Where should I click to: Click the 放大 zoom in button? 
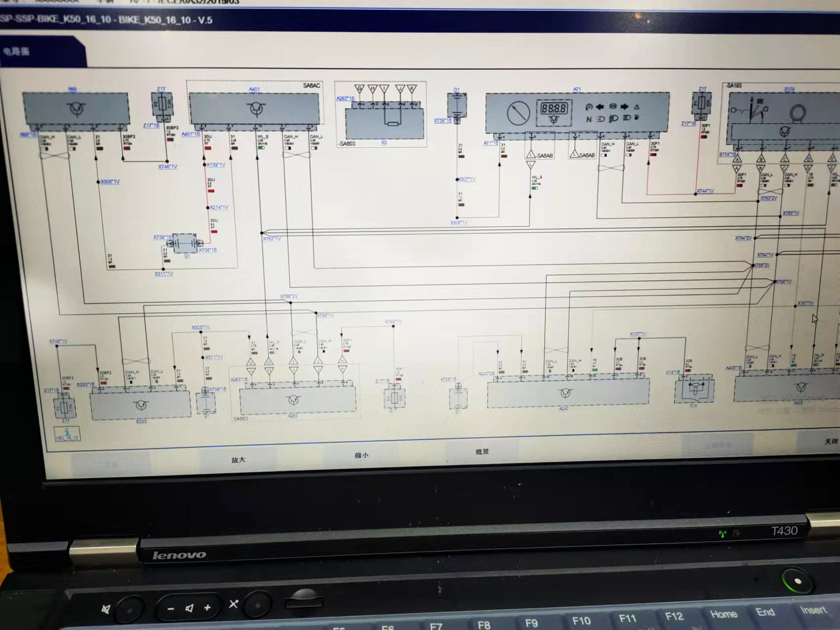click(x=238, y=460)
